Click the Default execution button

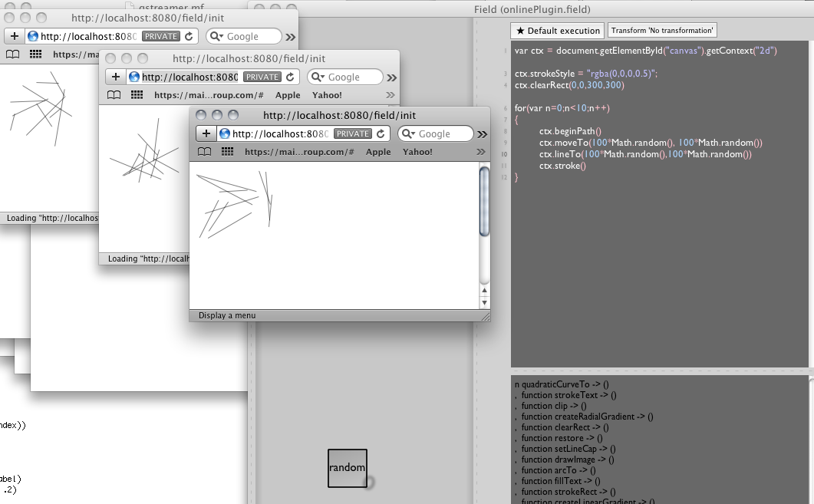(x=558, y=31)
